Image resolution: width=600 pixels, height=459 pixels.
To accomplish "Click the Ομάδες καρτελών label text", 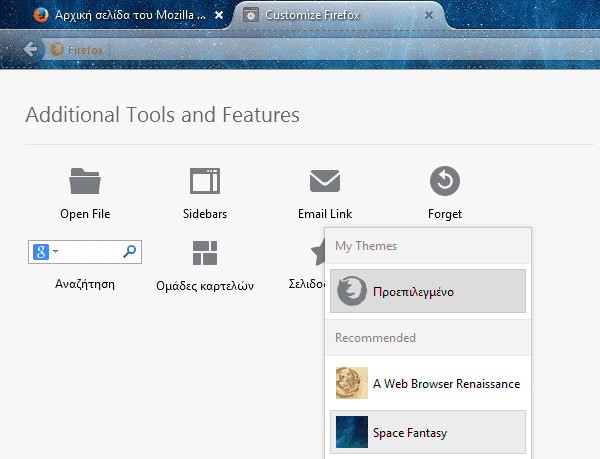I will point(205,286).
